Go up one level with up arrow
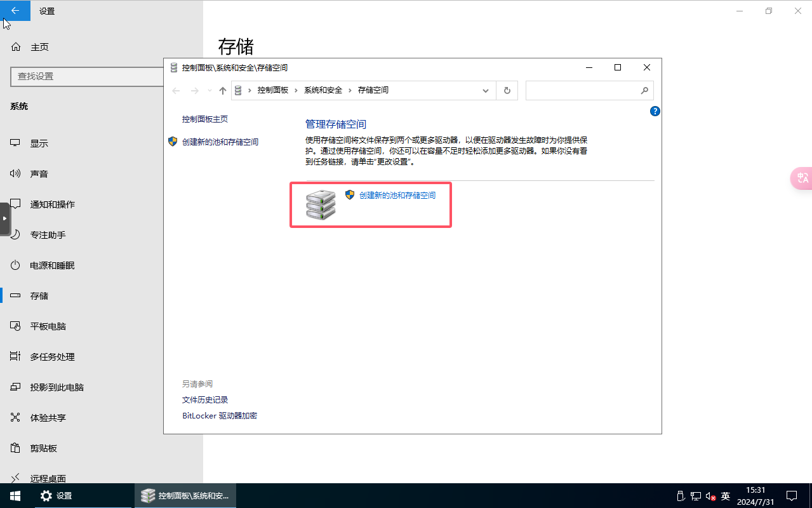The image size is (812, 508). [223, 91]
